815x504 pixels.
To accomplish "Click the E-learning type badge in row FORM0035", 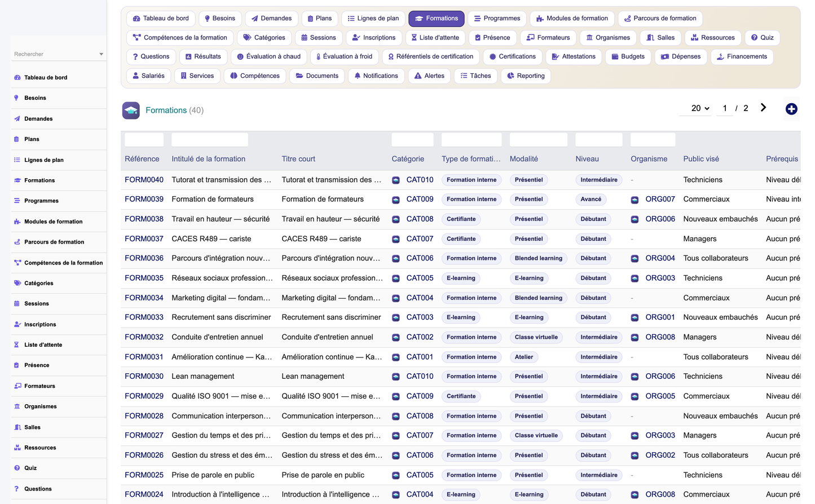I will click(x=461, y=278).
